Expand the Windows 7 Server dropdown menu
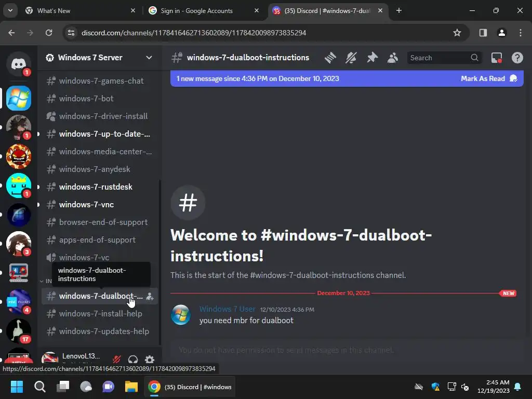The width and height of the screenshot is (532, 399). [x=149, y=58]
